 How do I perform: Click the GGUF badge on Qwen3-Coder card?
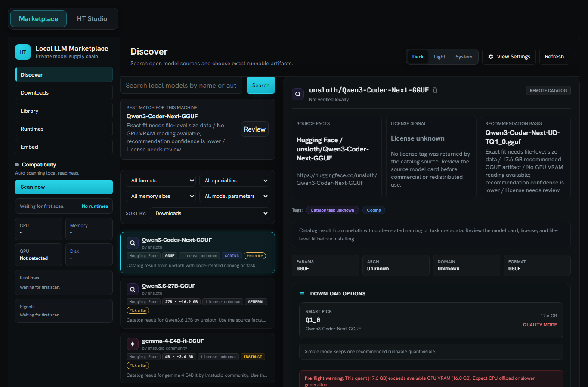point(170,256)
